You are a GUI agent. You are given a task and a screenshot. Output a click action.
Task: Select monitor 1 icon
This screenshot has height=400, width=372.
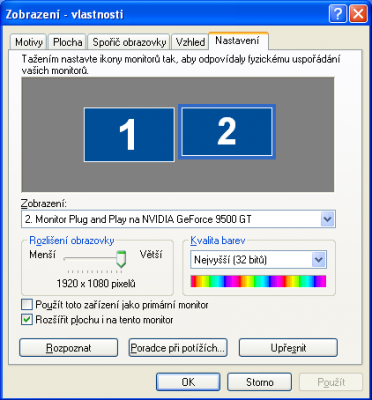[129, 134]
